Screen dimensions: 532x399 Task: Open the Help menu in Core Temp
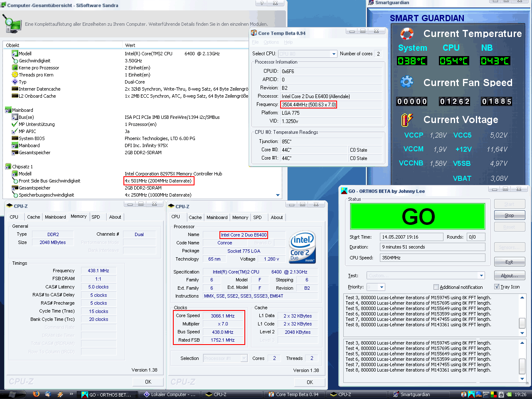[x=288, y=42]
